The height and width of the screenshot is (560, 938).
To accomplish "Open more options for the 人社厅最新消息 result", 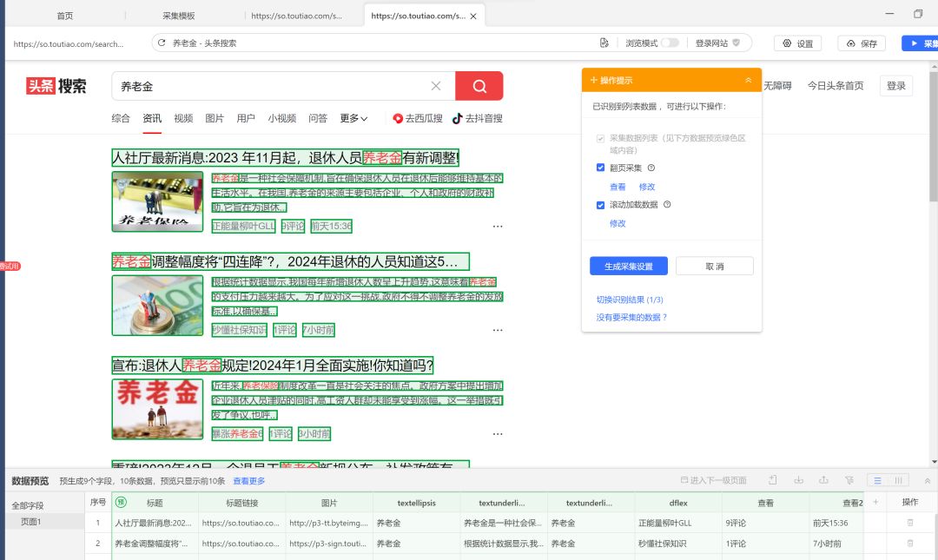I will tap(497, 227).
